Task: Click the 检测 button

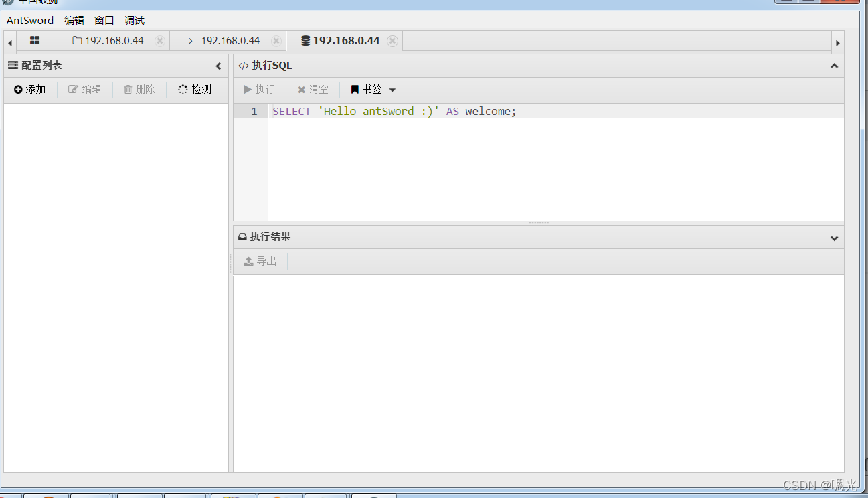Action: click(195, 89)
